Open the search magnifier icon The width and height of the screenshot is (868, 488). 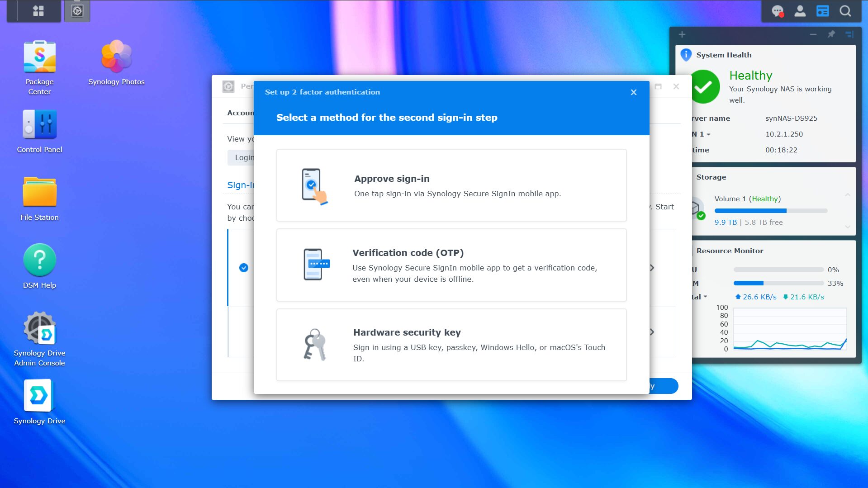coord(845,11)
